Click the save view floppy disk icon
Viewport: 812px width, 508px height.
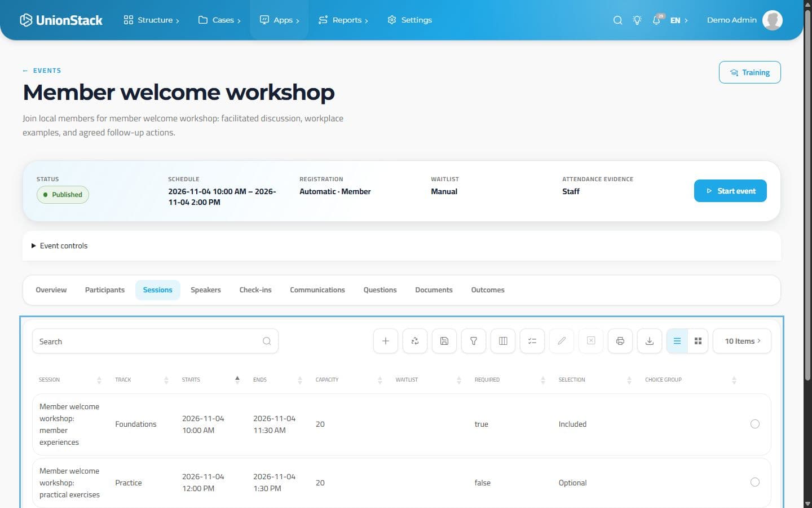(444, 341)
